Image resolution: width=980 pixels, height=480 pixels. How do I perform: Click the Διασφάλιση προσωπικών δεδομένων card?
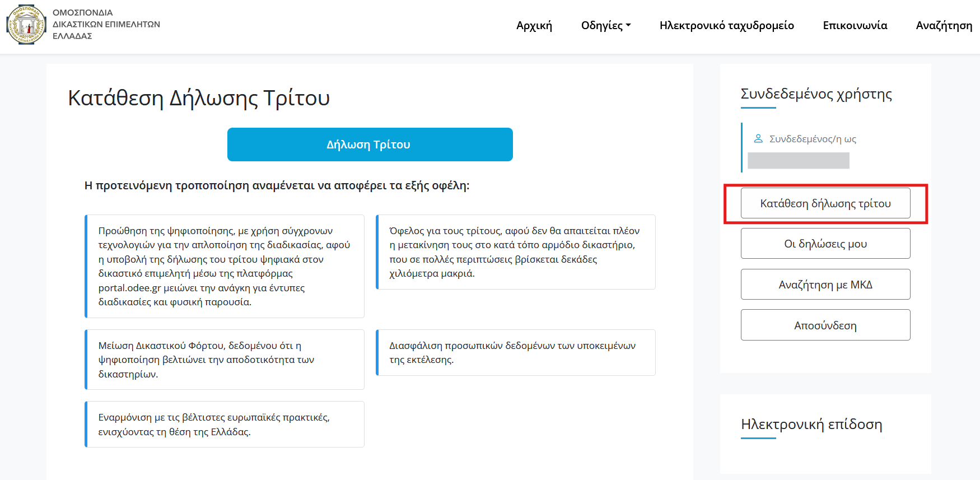[516, 352]
